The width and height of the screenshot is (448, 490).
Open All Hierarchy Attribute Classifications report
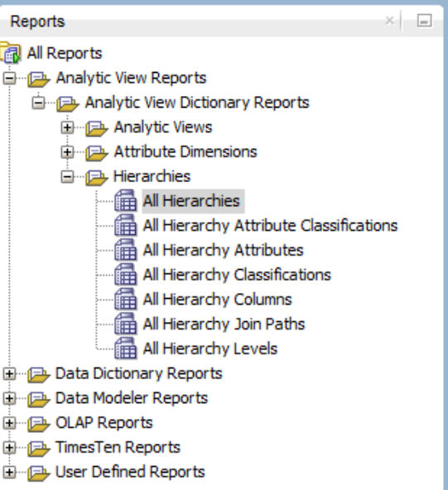270,226
